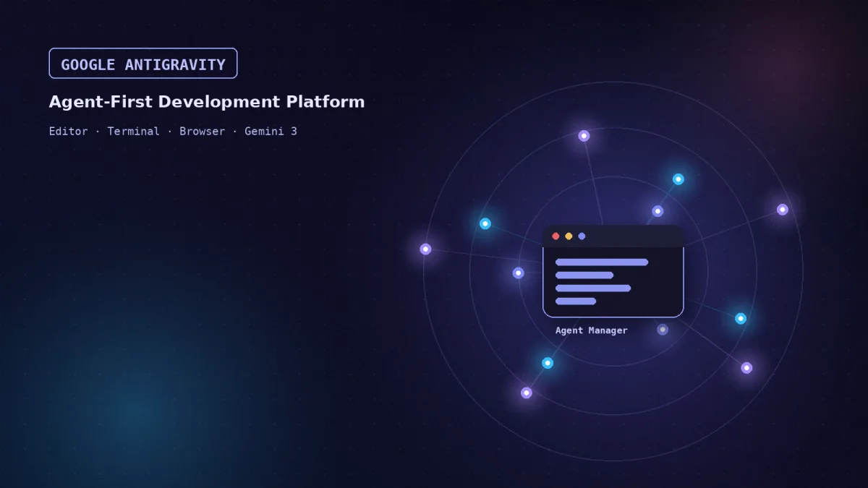Click the word Editor in subtitle
The image size is (868, 488).
pyautogui.click(x=68, y=131)
